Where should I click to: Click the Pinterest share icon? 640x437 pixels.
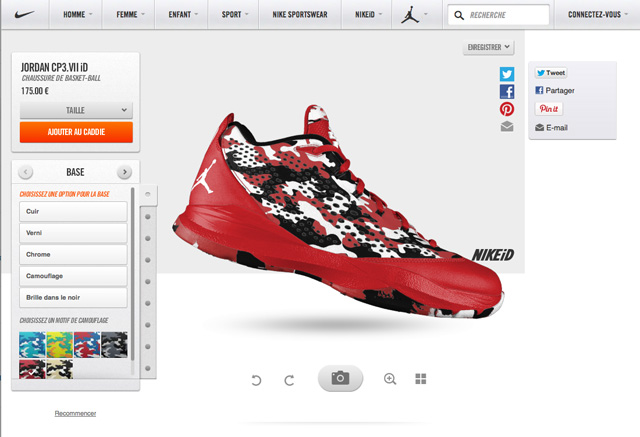[507, 109]
